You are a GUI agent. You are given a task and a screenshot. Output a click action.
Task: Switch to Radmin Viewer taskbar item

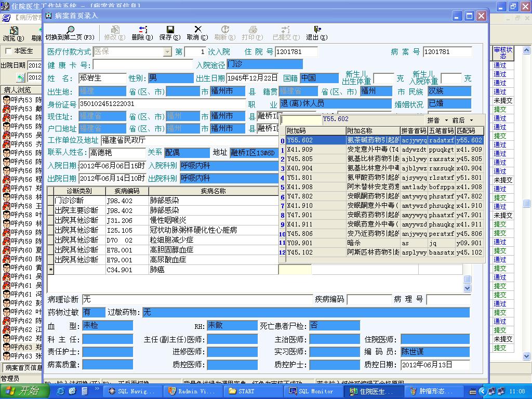(x=192, y=391)
